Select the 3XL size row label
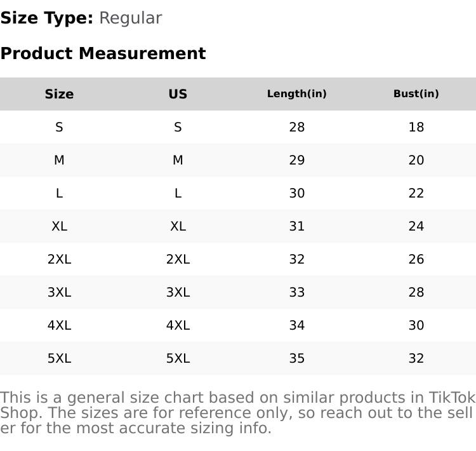476x451 pixels. (59, 292)
